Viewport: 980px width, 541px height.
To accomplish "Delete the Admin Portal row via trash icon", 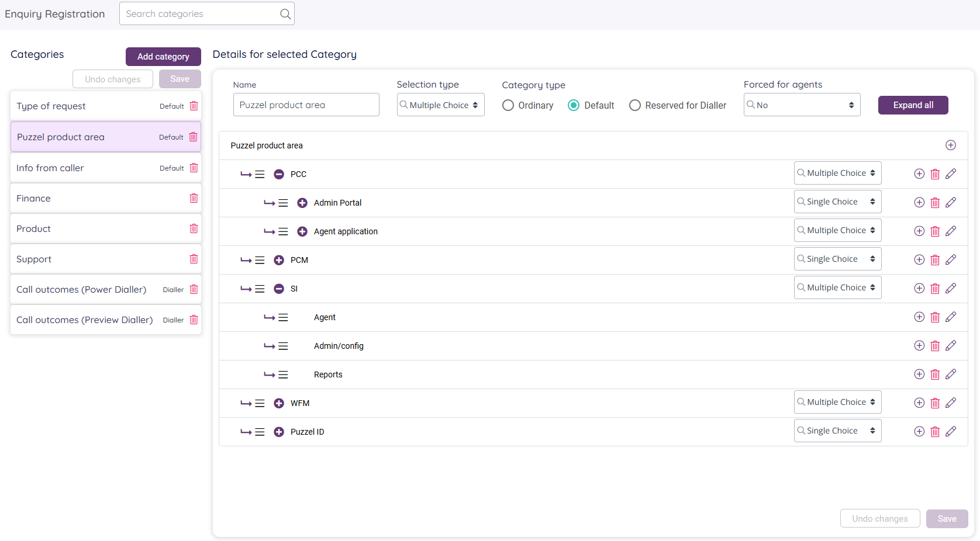I will point(935,203).
